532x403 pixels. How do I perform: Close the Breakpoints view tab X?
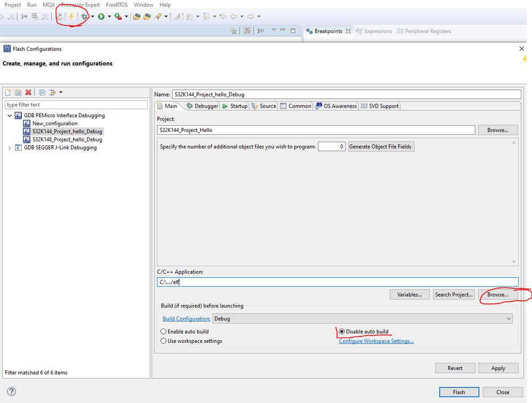(x=348, y=31)
